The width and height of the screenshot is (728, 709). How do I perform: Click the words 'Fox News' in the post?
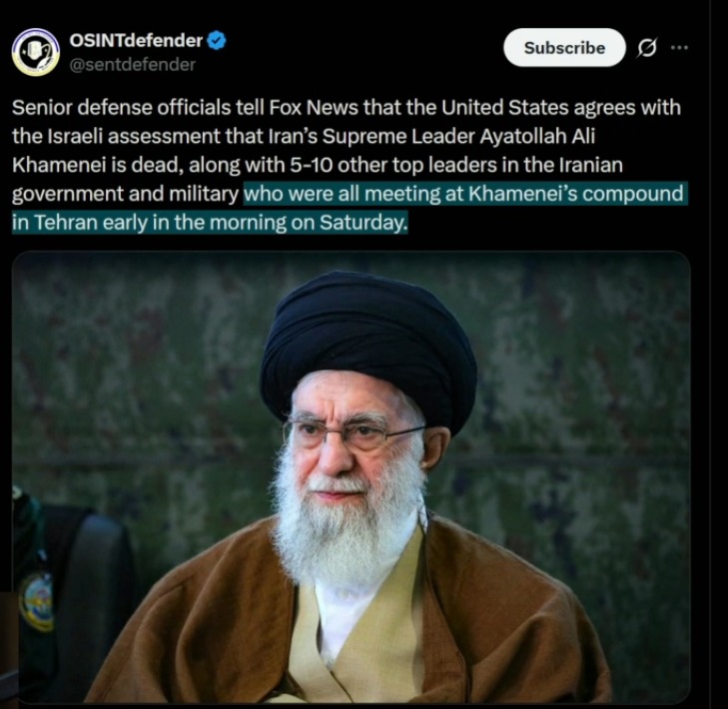(x=314, y=108)
